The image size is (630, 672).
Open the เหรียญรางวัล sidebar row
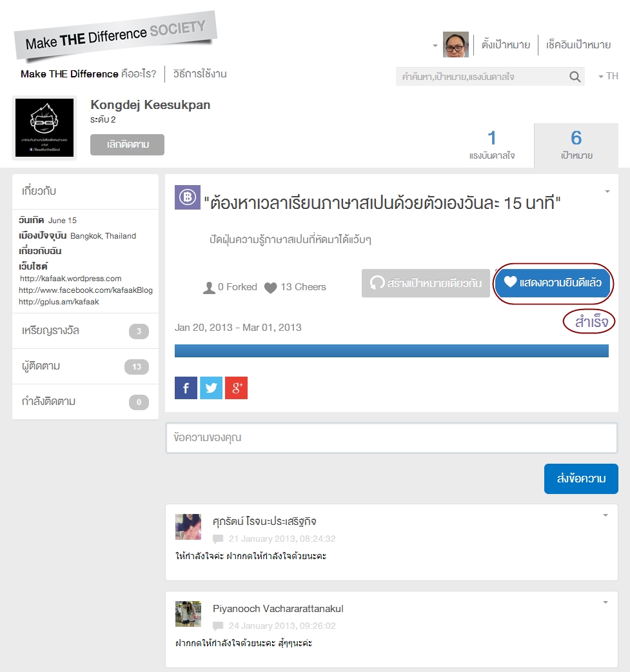click(x=85, y=331)
